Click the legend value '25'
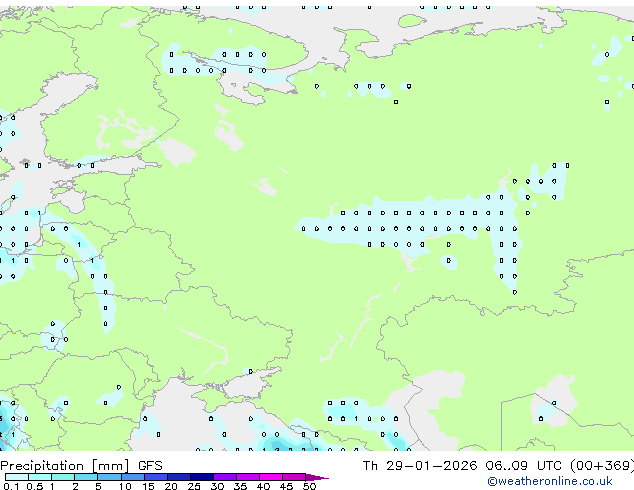 point(194,486)
